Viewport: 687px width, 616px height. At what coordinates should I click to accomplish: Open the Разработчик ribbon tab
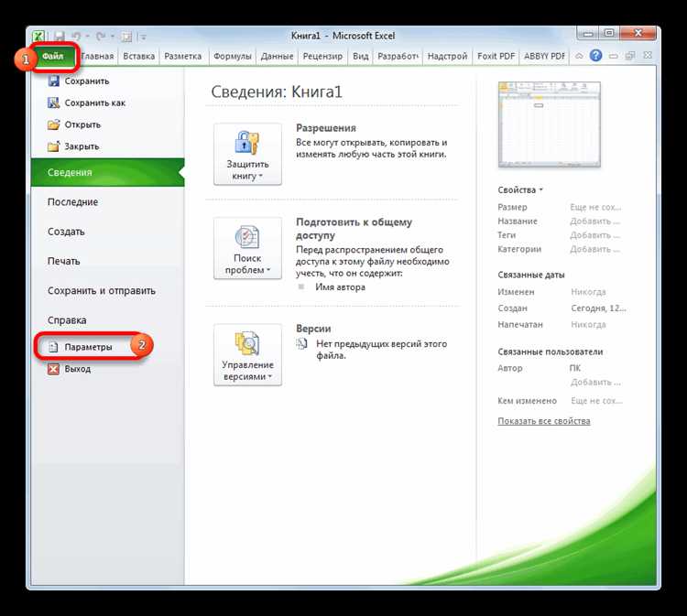[x=398, y=56]
